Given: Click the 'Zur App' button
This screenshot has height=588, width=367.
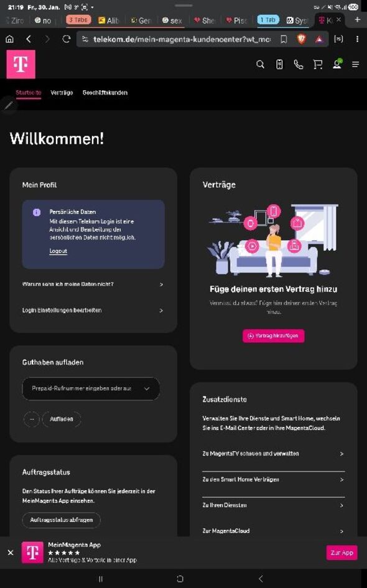Looking at the screenshot, I should (x=341, y=553).
